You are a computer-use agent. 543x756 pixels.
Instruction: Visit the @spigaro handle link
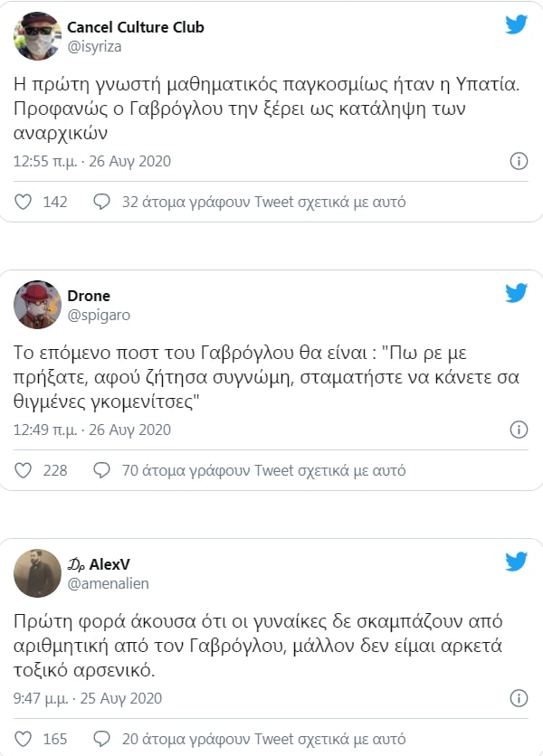[98, 314]
